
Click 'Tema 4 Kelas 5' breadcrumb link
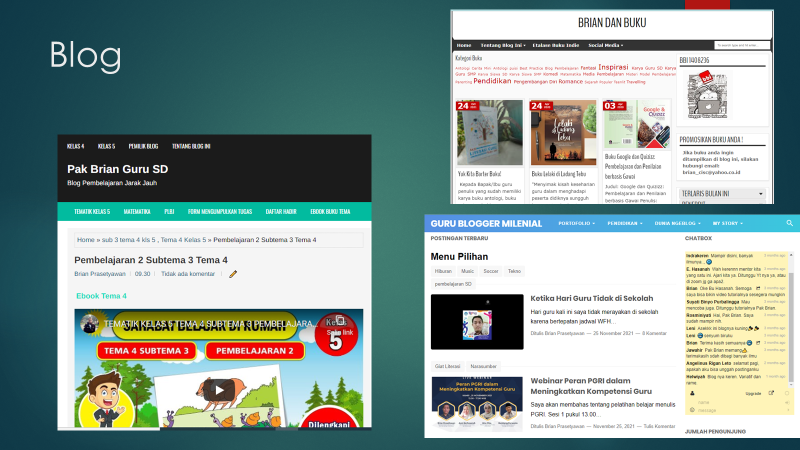pyautogui.click(x=183, y=240)
